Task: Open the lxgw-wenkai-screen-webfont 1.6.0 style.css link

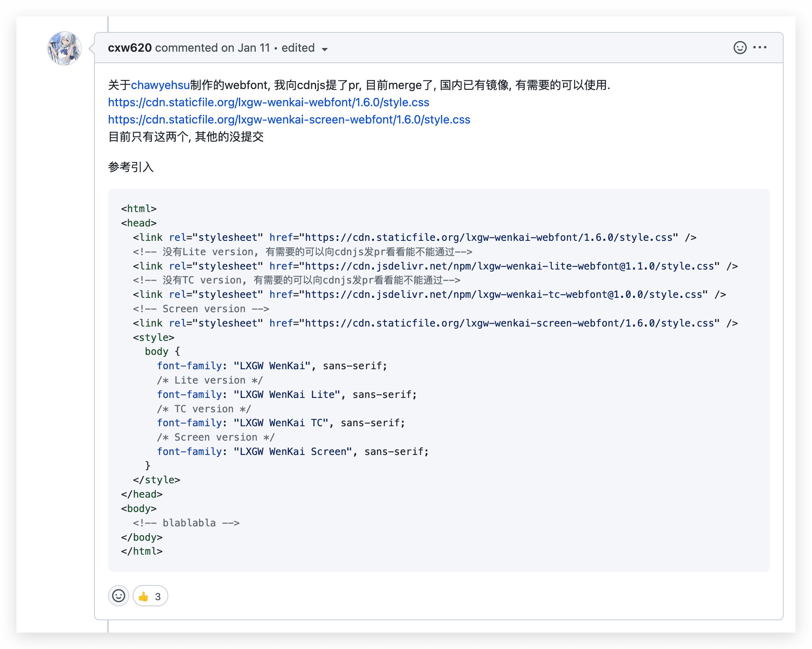Action: click(x=289, y=119)
